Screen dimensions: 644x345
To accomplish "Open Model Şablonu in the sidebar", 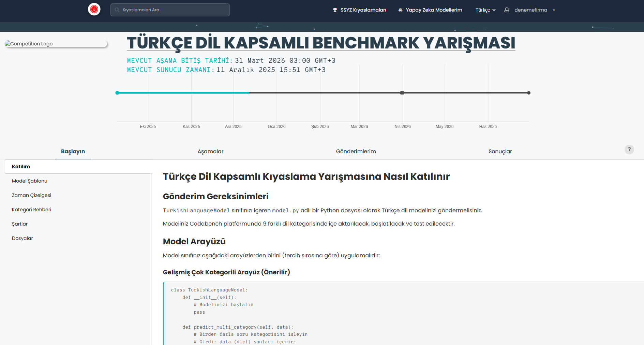I will [30, 181].
